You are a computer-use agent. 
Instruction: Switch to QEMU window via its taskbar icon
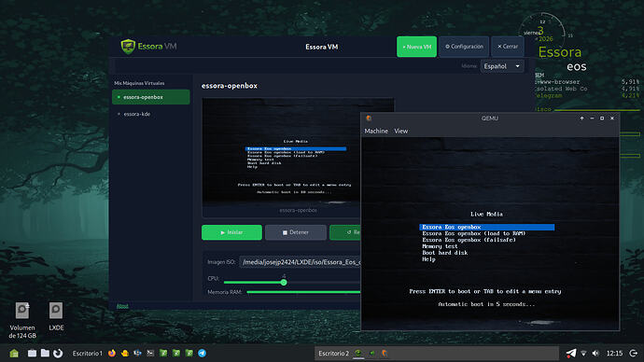point(385,353)
